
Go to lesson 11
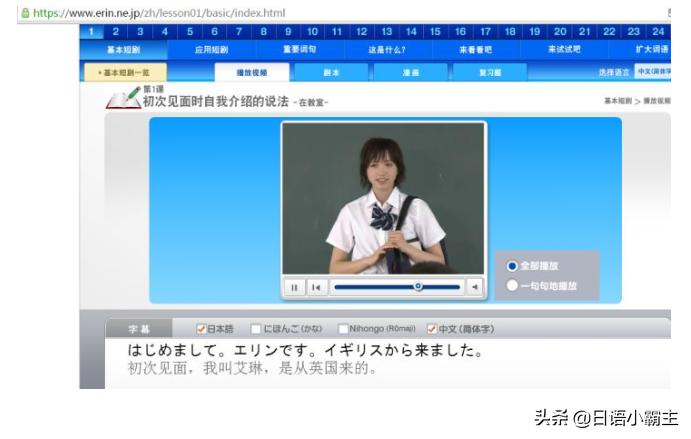click(337, 32)
